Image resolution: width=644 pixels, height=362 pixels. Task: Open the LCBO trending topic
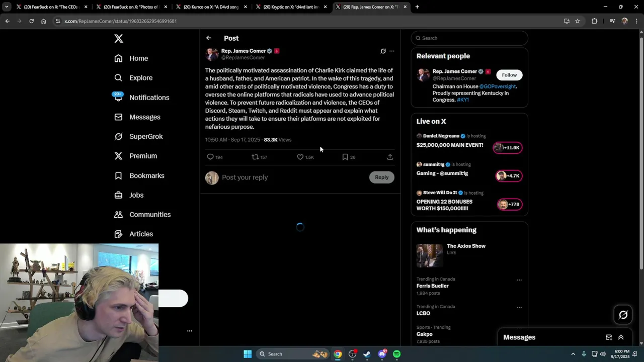[x=423, y=313]
